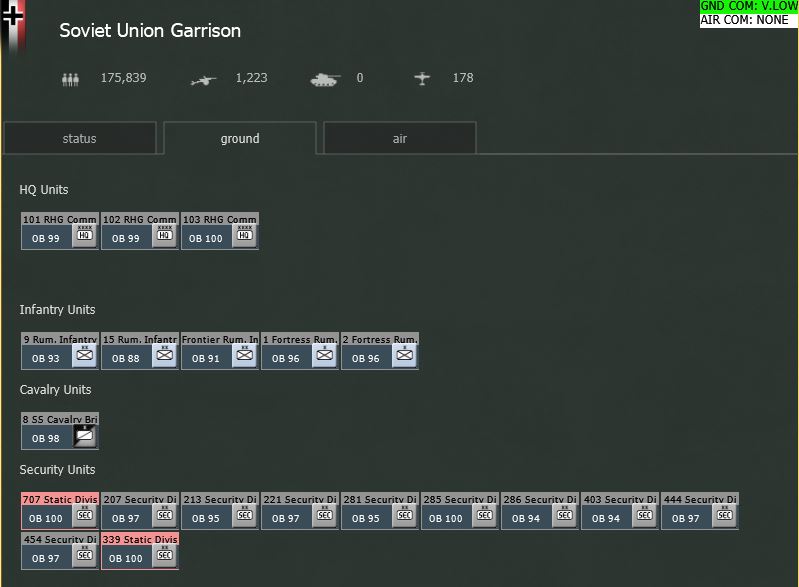
Task: Click OB 98 of 8 SS Cavalry
Action: 46,438
